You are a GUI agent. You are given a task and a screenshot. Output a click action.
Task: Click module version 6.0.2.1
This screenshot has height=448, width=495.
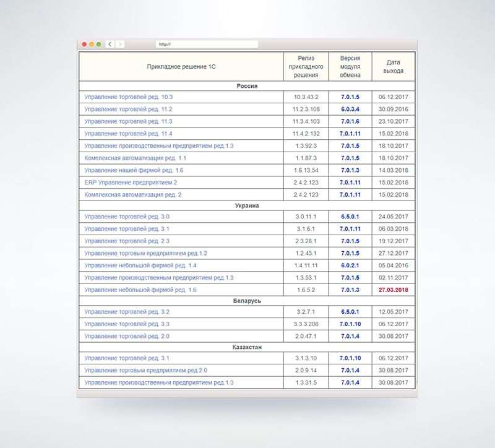[350, 265]
